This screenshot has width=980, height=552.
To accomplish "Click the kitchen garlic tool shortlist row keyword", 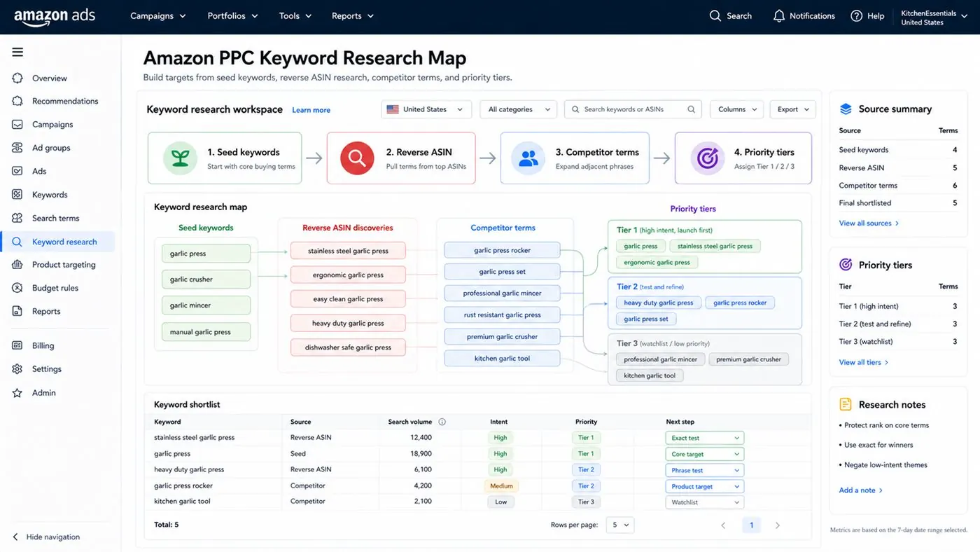I will point(182,502).
